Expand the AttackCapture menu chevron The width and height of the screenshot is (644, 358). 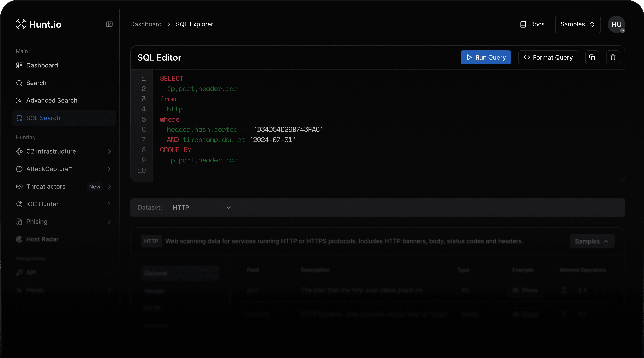click(x=109, y=169)
